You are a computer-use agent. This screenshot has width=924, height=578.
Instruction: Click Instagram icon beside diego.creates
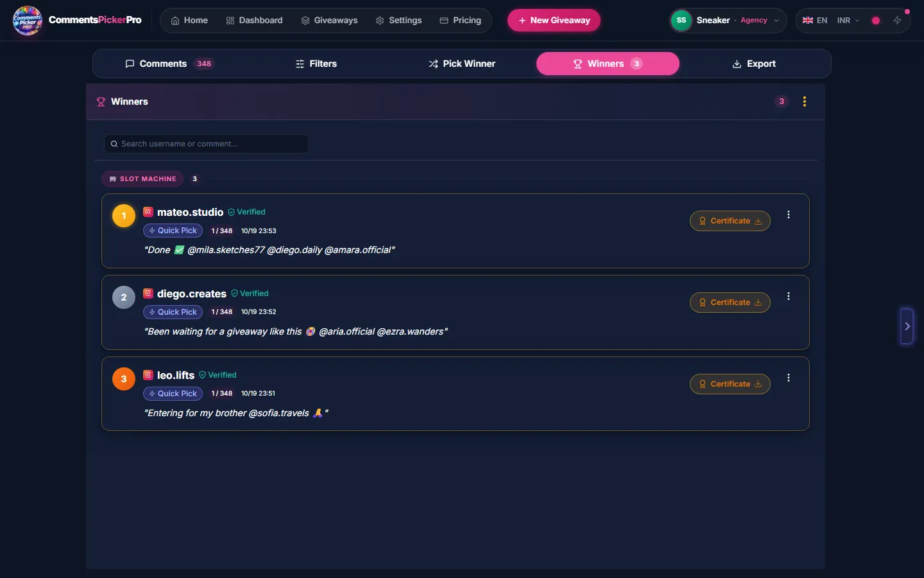pyautogui.click(x=148, y=293)
